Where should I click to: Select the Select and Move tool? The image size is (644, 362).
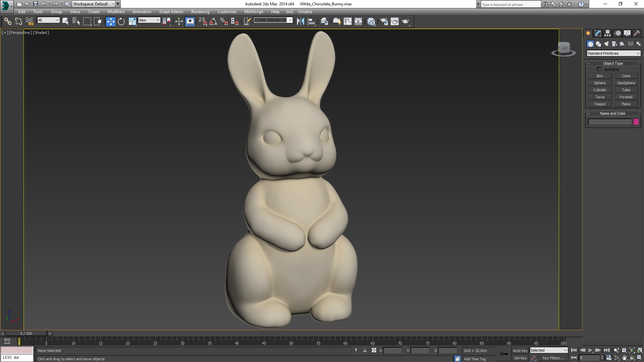pyautogui.click(x=110, y=21)
